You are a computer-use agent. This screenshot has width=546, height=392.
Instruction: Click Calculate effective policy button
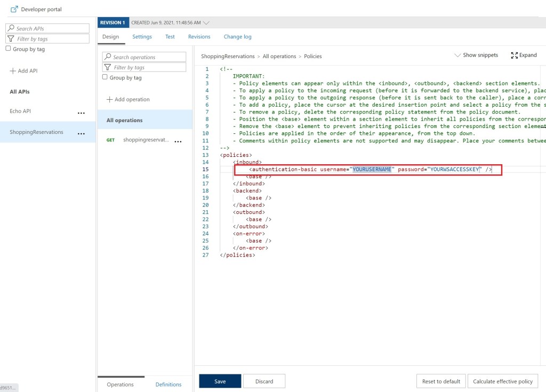tap(503, 381)
